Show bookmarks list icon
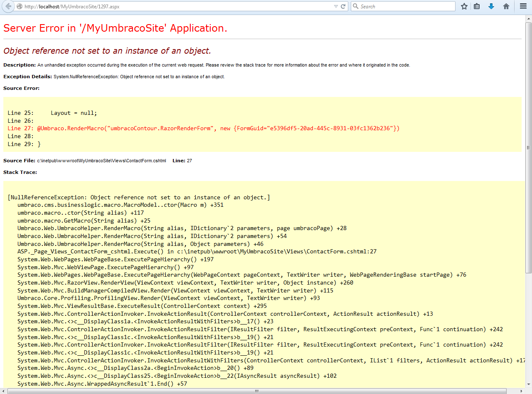This screenshot has height=394, width=532. coord(477,6)
